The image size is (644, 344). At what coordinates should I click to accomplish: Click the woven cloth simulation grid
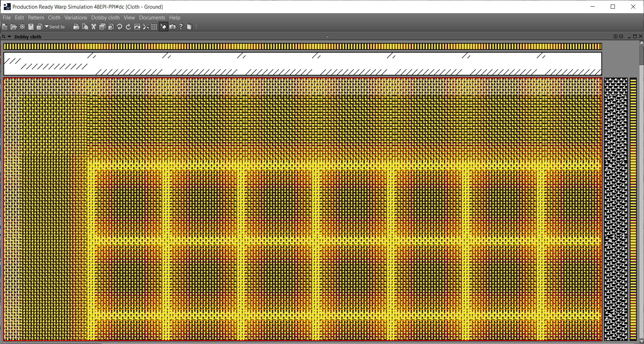302,209
